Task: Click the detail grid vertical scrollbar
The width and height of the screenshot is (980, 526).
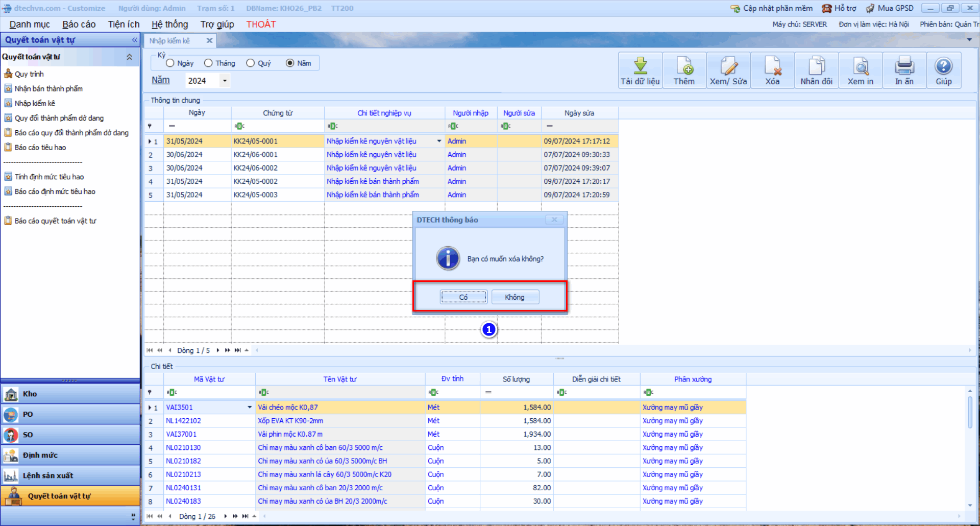Action: [x=970, y=414]
